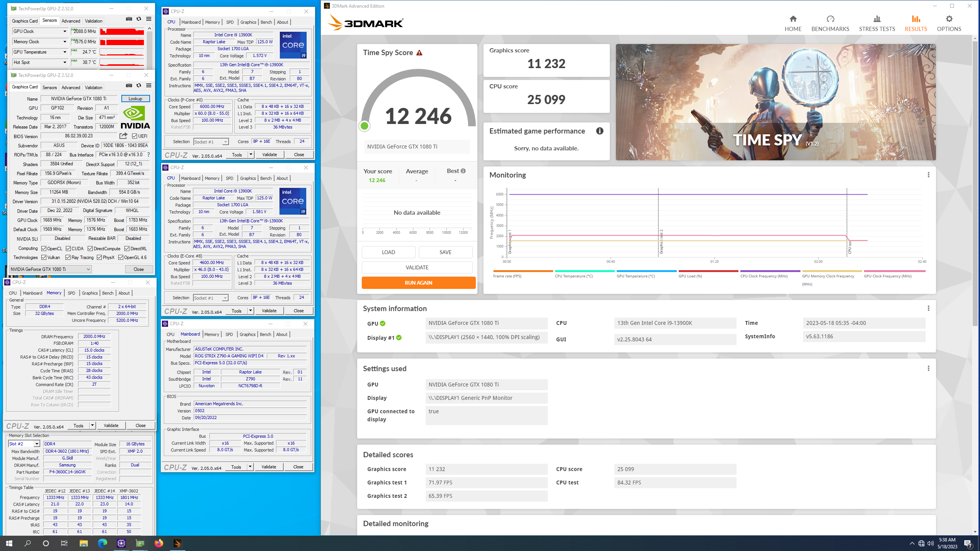Open Bench tab in top CPU-Z window
Screen dimensions: 980x551
[266, 22]
